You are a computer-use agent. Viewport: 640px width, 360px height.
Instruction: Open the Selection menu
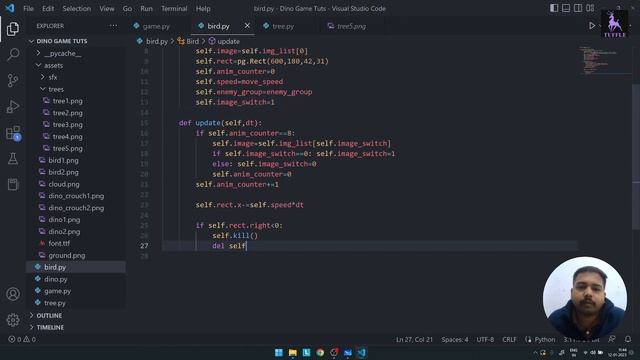[x=77, y=8]
